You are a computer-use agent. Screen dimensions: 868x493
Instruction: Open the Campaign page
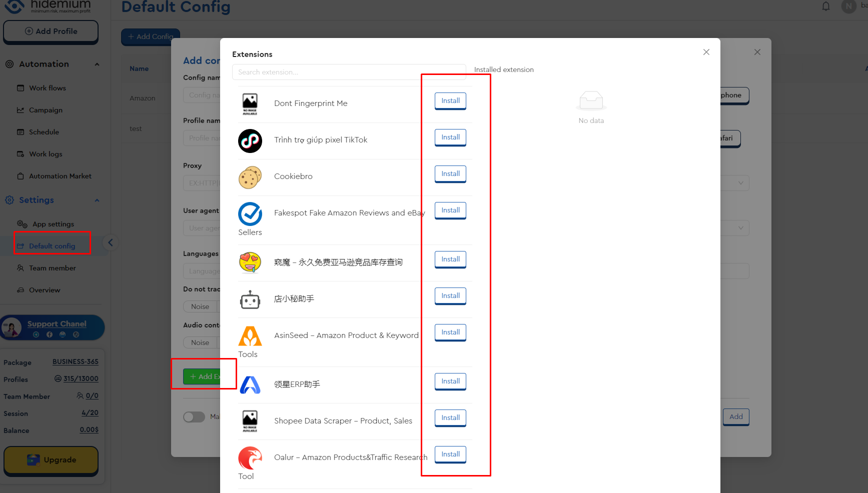(x=46, y=110)
